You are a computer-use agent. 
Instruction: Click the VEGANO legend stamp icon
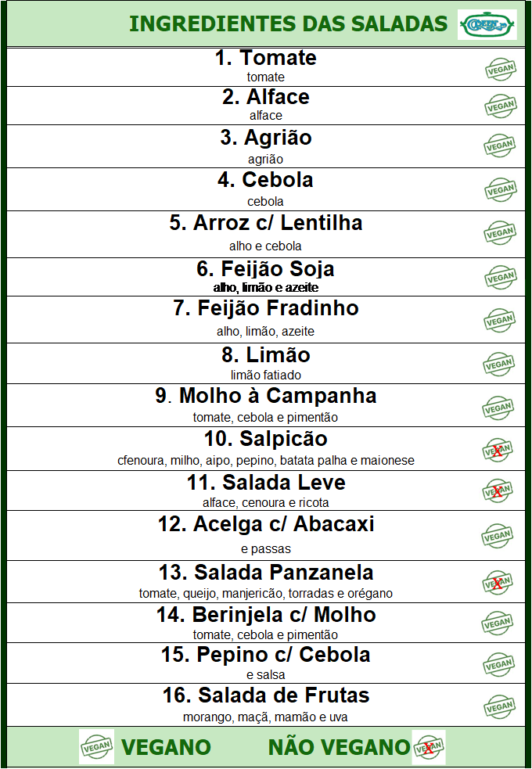pyautogui.click(x=96, y=746)
